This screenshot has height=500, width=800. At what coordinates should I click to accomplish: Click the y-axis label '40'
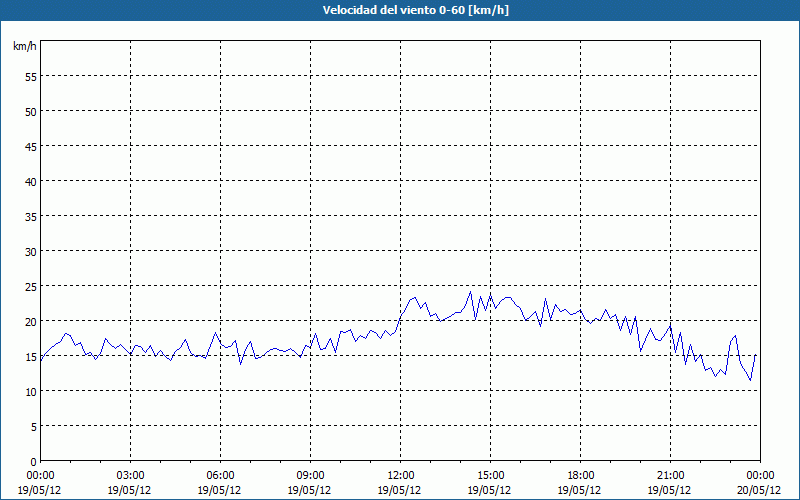pos(31,182)
